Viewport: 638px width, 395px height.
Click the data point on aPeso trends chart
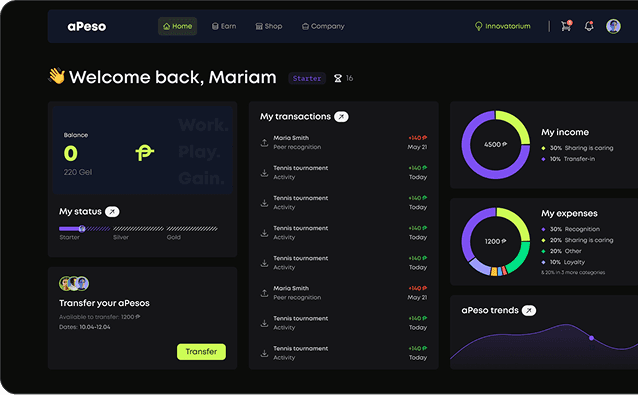591,338
